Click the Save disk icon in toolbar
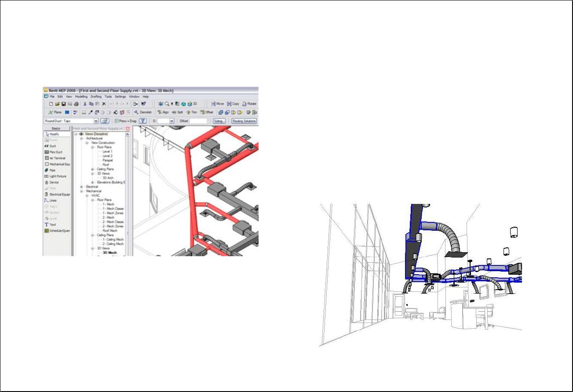This screenshot has width=573, height=392. 63,104
